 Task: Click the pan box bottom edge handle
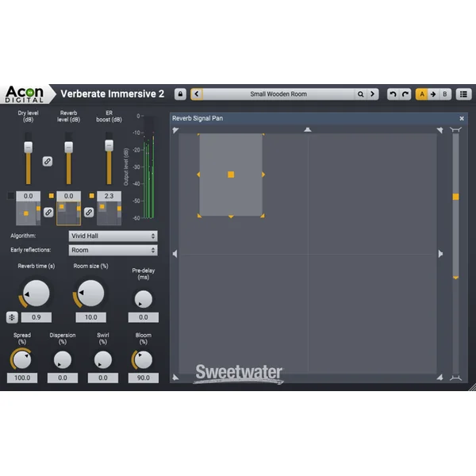tap(231, 217)
